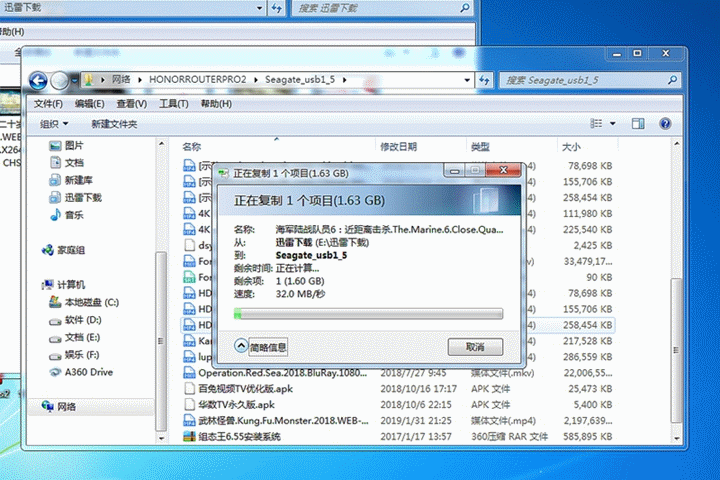Screen dimensions: 720x480
Task: Sort by 类型 column header
Action: [480, 147]
